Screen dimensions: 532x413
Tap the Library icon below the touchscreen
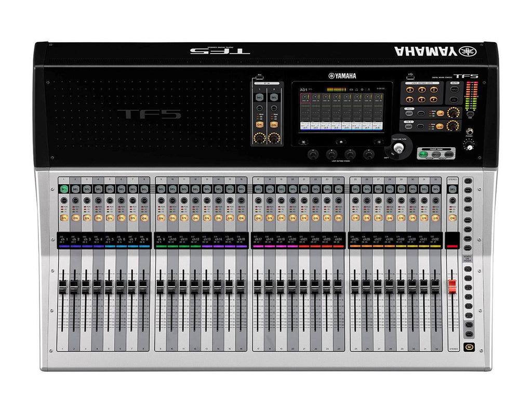pos(303,142)
